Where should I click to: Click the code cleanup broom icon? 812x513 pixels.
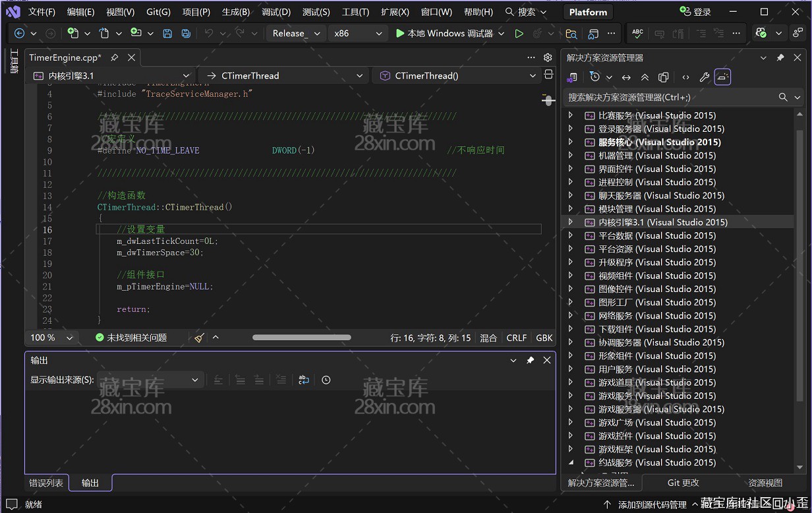tap(199, 338)
